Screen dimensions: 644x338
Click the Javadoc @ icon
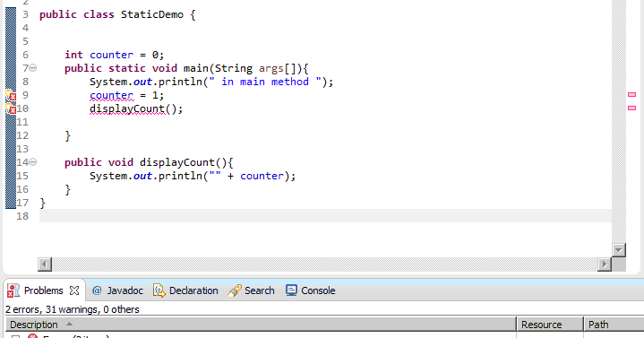pos(97,290)
